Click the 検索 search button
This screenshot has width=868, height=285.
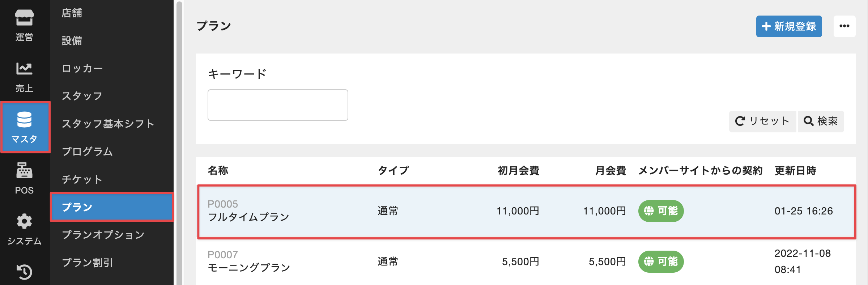point(821,121)
